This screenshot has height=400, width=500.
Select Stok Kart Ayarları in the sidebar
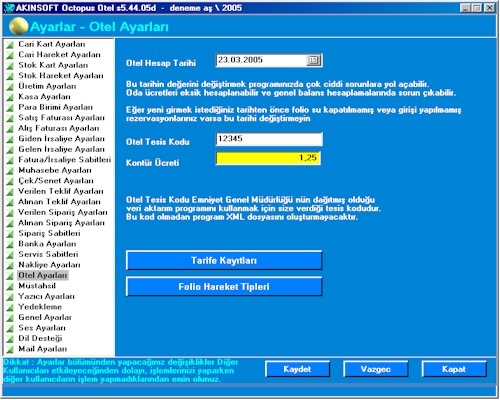coord(53,65)
